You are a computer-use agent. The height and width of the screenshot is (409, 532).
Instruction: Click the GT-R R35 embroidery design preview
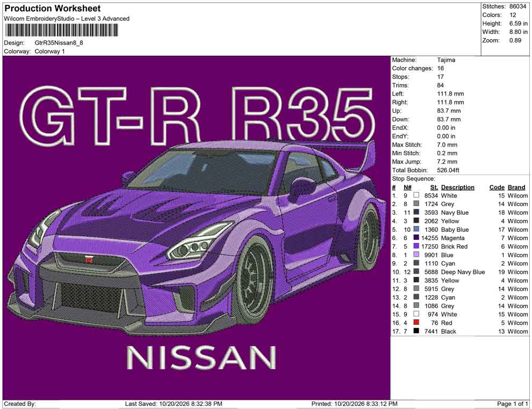click(196, 228)
